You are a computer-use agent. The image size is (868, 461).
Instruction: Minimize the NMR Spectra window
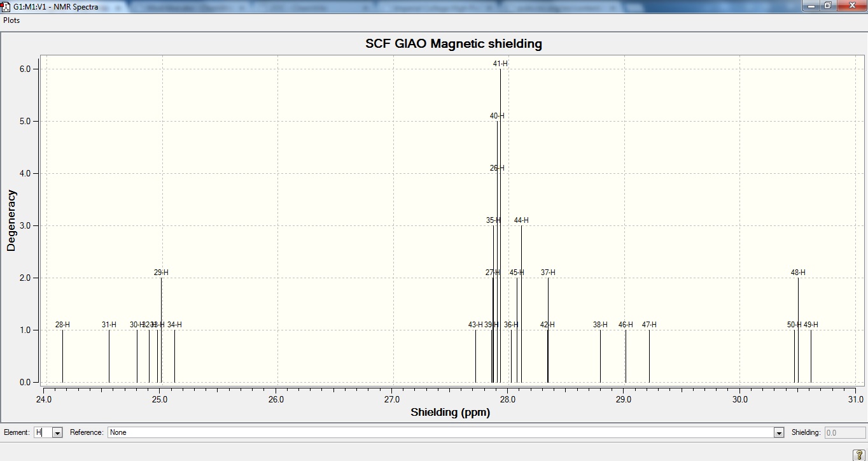810,6
